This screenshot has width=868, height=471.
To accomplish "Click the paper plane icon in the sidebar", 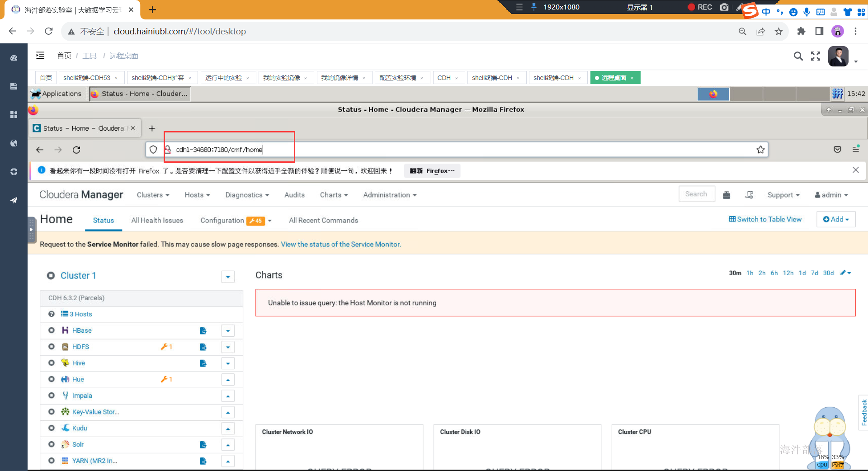I will coord(14,200).
